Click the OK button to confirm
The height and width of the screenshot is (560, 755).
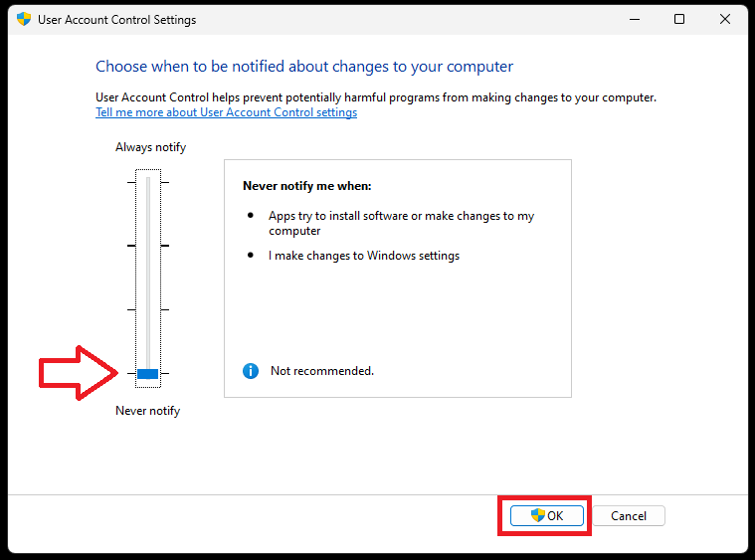pos(546,515)
